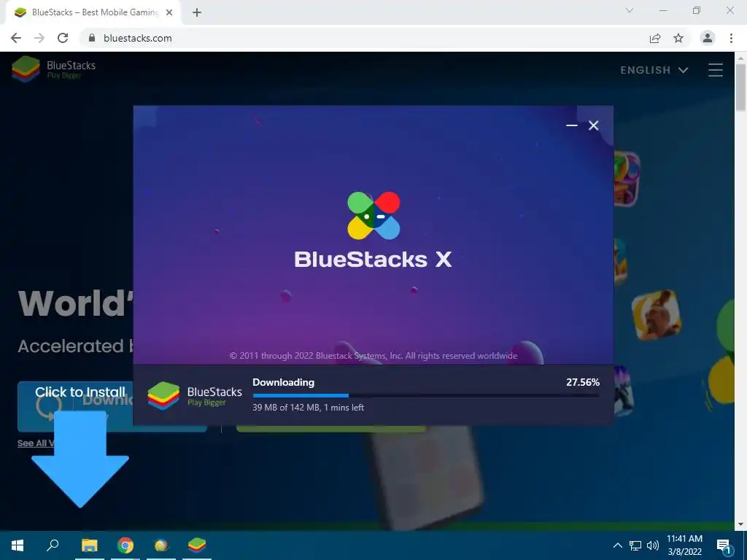Viewport: 747px width, 560px height.
Task: Click the BlueStacks X four-petal logo
Action: [373, 215]
